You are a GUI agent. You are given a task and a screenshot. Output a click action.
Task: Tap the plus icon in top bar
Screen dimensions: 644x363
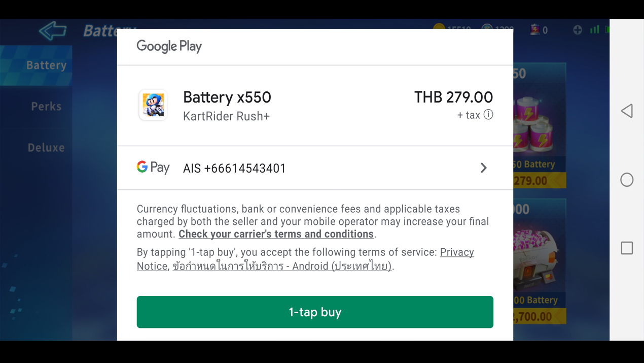[578, 30]
